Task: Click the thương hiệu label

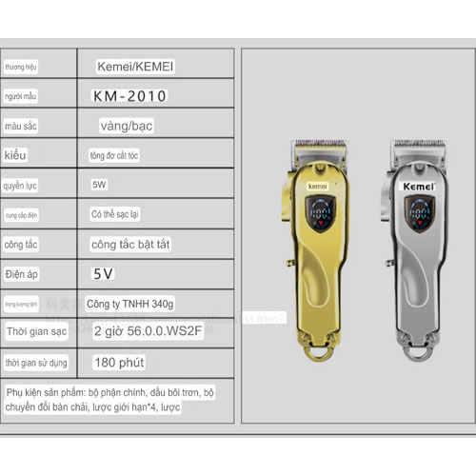Action: (21, 67)
